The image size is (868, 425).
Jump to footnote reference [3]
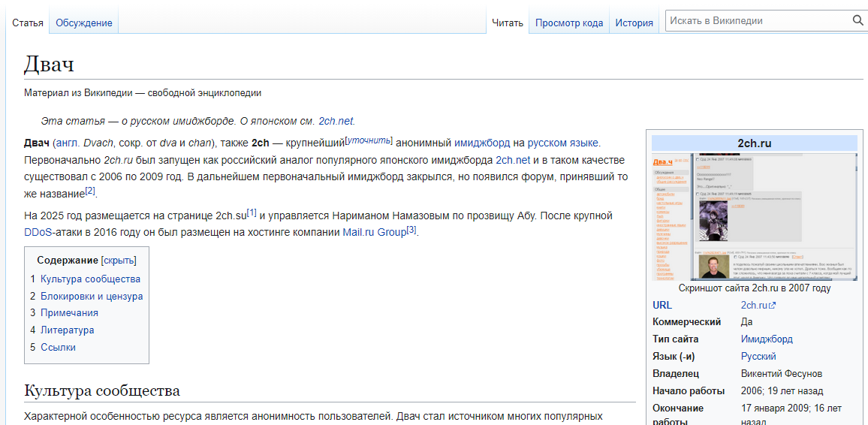[x=411, y=230]
